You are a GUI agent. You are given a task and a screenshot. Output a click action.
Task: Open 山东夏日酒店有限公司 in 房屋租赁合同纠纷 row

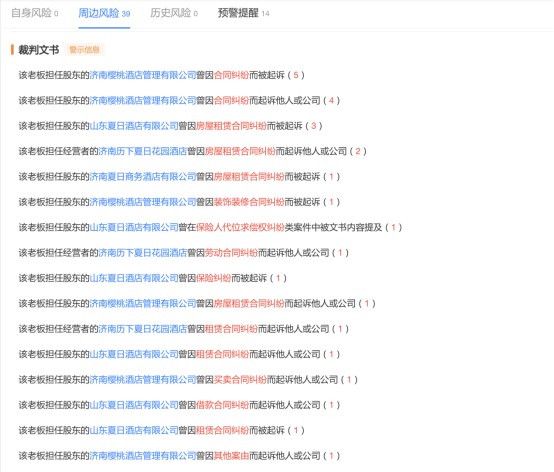(x=134, y=126)
